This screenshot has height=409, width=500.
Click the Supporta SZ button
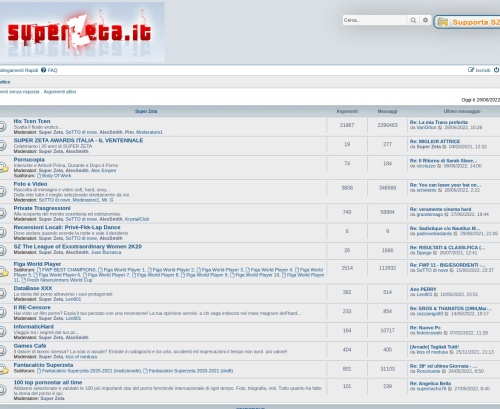[x=467, y=22]
